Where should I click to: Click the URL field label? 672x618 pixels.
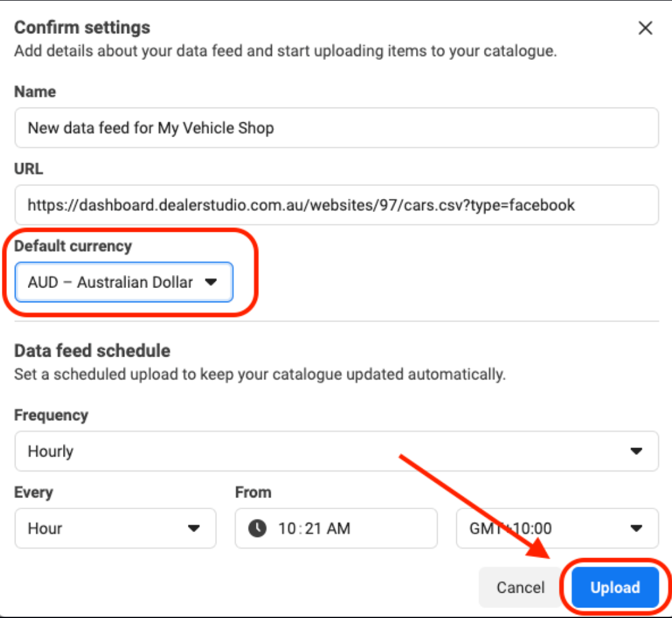[x=28, y=169]
